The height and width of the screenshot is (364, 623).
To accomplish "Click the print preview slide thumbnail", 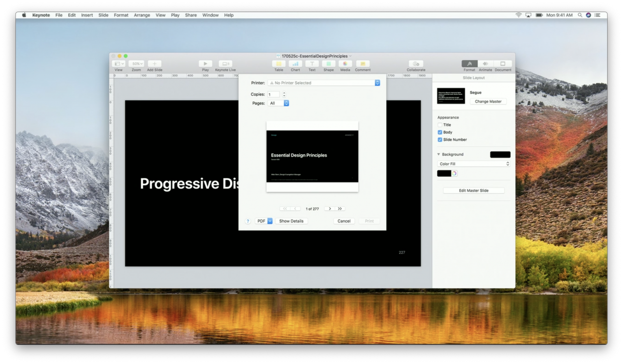I will coord(312,157).
